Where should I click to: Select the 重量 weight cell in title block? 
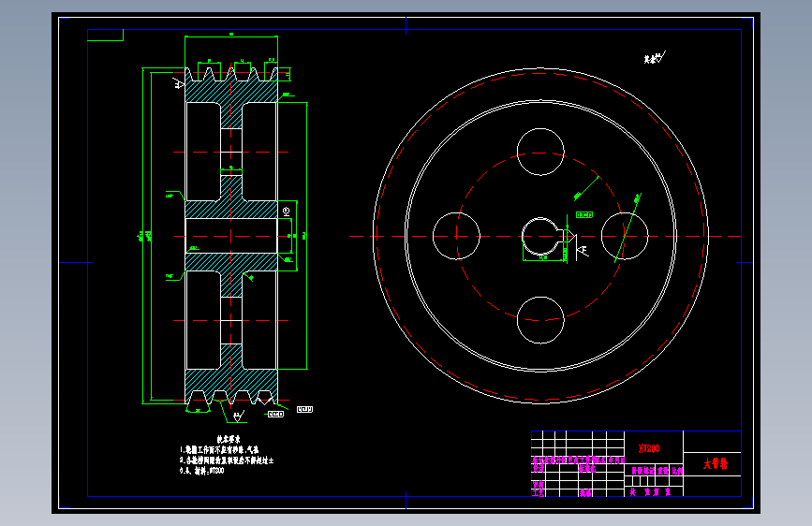[663, 471]
